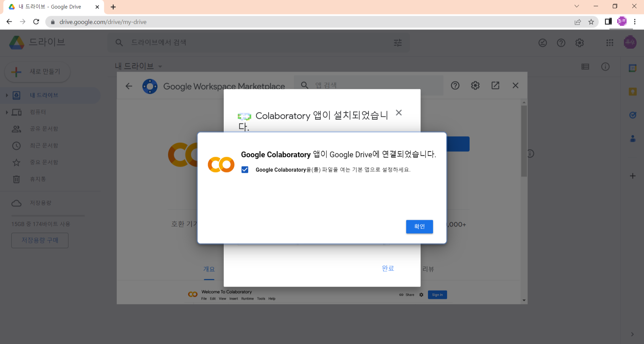Expand the 컴퓨터 sidebar tree arrow
This screenshot has height=344, width=644.
[7, 112]
